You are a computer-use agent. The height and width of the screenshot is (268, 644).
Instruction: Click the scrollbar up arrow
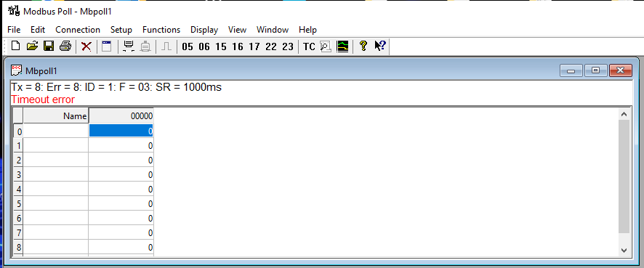[x=624, y=115]
